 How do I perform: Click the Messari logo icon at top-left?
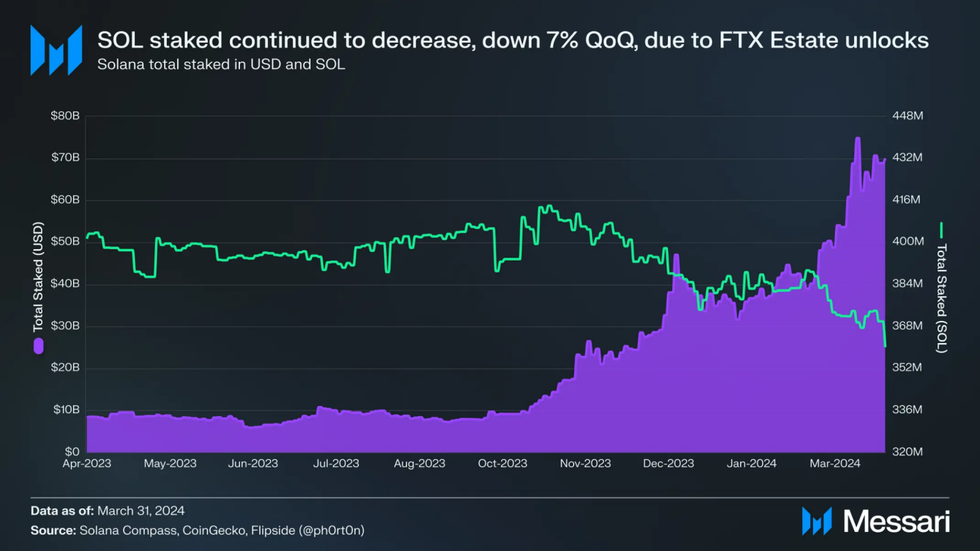(x=55, y=50)
